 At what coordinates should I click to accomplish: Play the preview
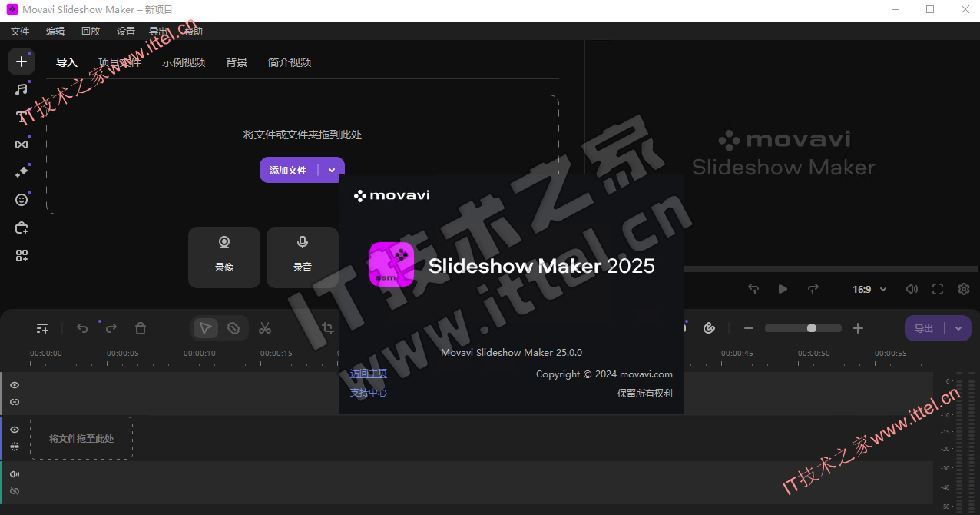pyautogui.click(x=783, y=289)
